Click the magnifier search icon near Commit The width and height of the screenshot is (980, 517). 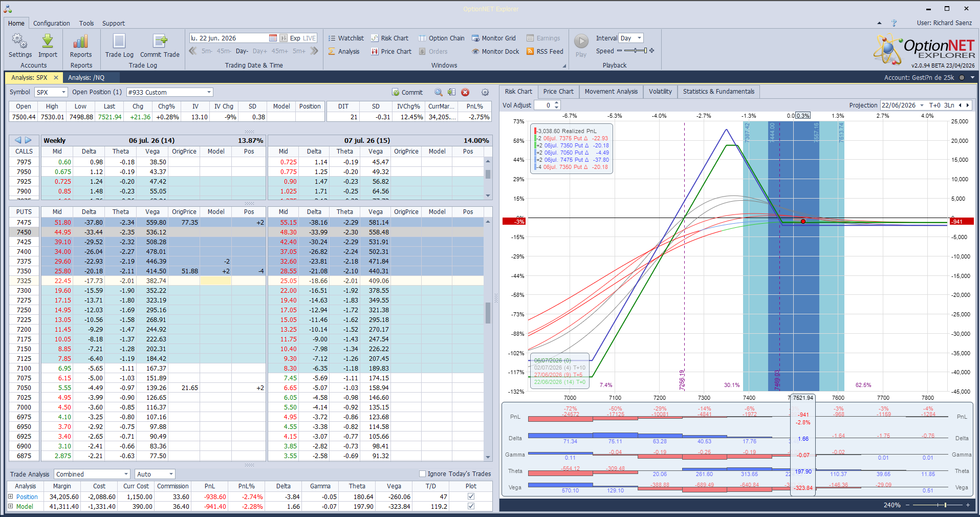(x=439, y=92)
